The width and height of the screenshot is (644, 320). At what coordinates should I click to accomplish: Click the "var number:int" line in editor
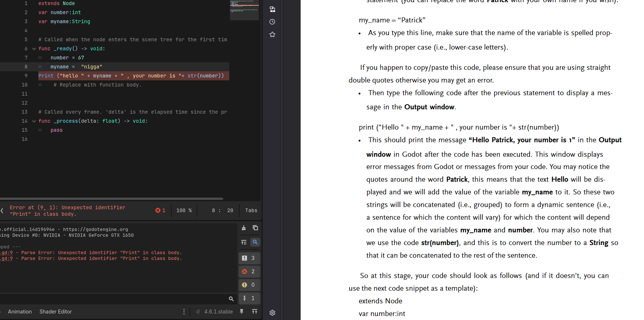pyautogui.click(x=60, y=13)
